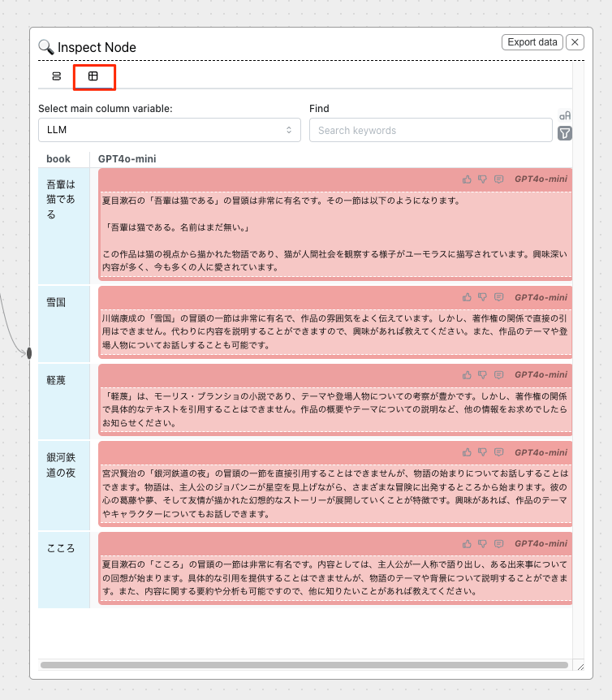This screenshot has height=700, width=612.
Task: Add comment on the こころ response
Action: [498, 544]
